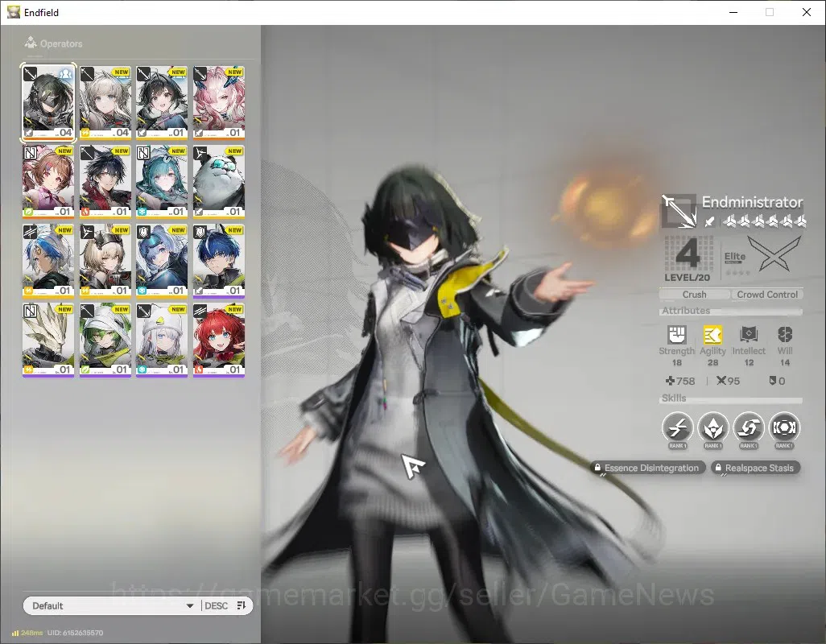Select the brown-haired girl with pink bow card
This screenshot has height=644, width=826.
pyautogui.click(x=48, y=182)
